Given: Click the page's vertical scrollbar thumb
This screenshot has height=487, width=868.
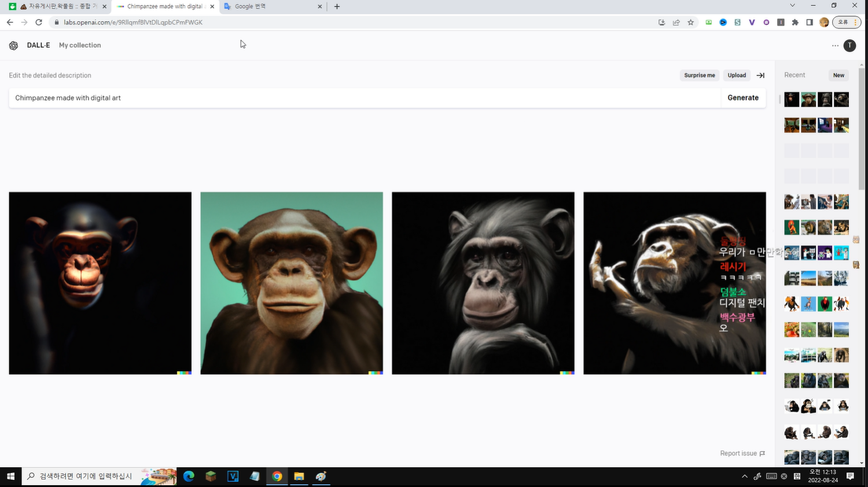Looking at the screenshot, I should click(862, 128).
